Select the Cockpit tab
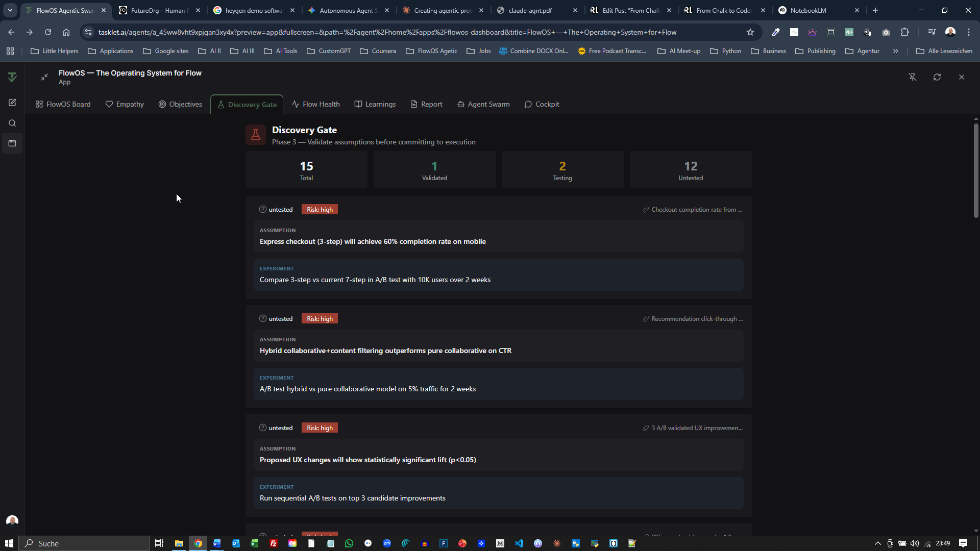Viewport: 980px width, 551px height. [x=542, y=104]
